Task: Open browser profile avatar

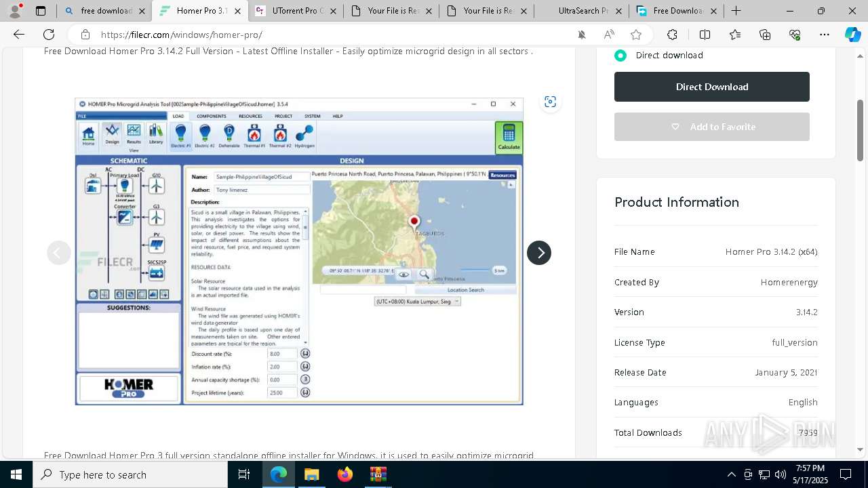Action: click(16, 10)
